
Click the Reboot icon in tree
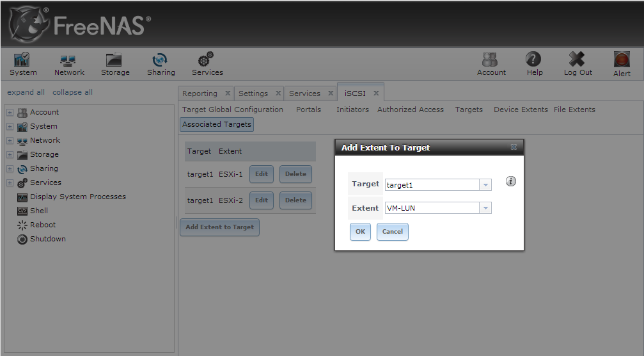pyautogui.click(x=22, y=225)
